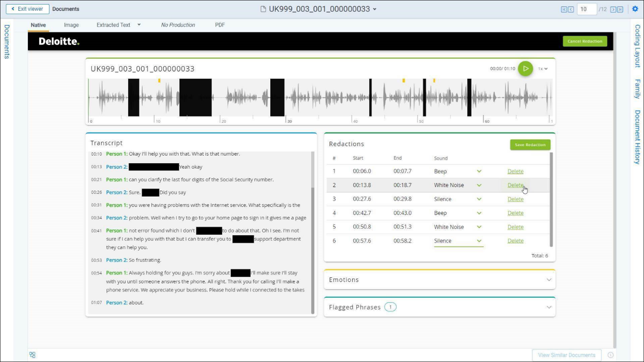644x362 pixels.
Task: Click the document number input field
Action: (x=586, y=9)
